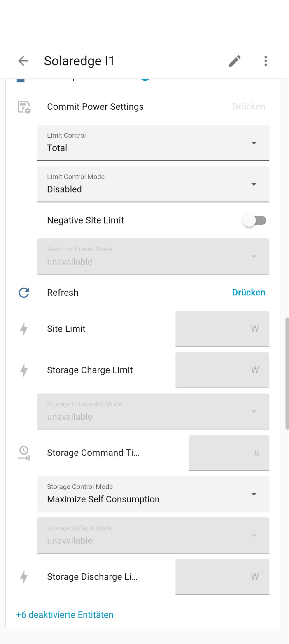Screen dimensions: 289x644
Task: Open the Storage Control Mode dropdown
Action: [x=153, y=494]
